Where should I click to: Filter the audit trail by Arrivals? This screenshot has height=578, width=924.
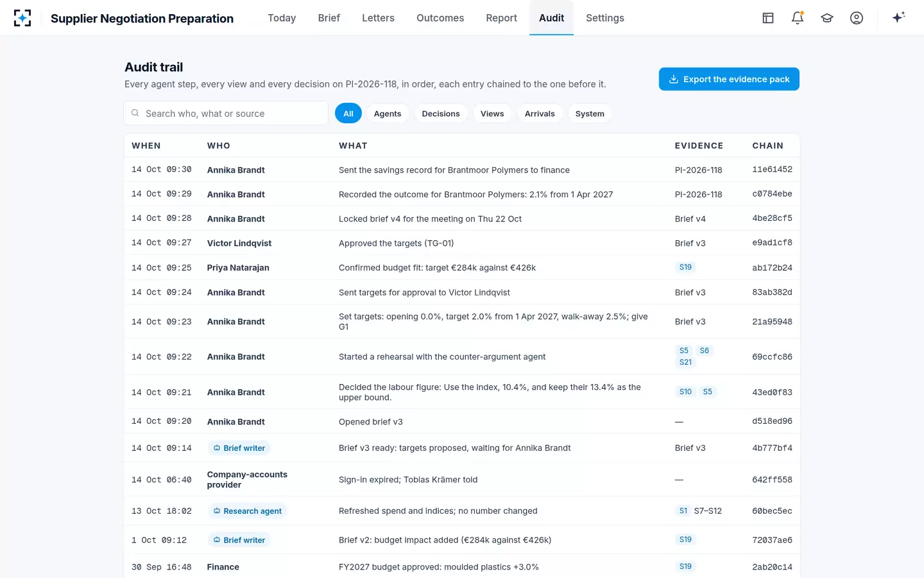point(540,114)
